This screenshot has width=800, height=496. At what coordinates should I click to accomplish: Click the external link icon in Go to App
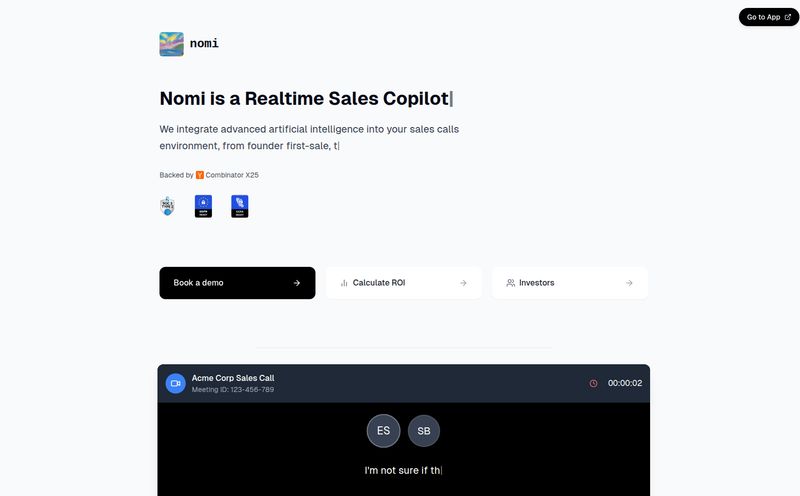click(788, 17)
